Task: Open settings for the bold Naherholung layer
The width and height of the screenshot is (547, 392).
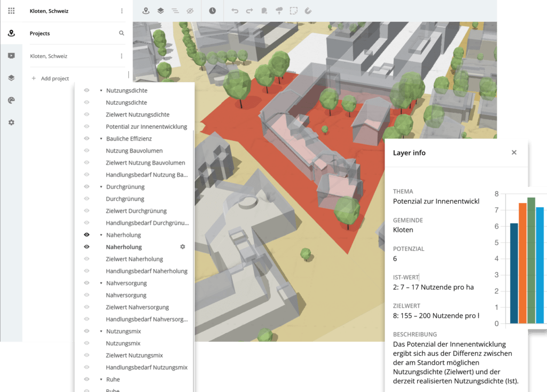Action: pos(183,247)
